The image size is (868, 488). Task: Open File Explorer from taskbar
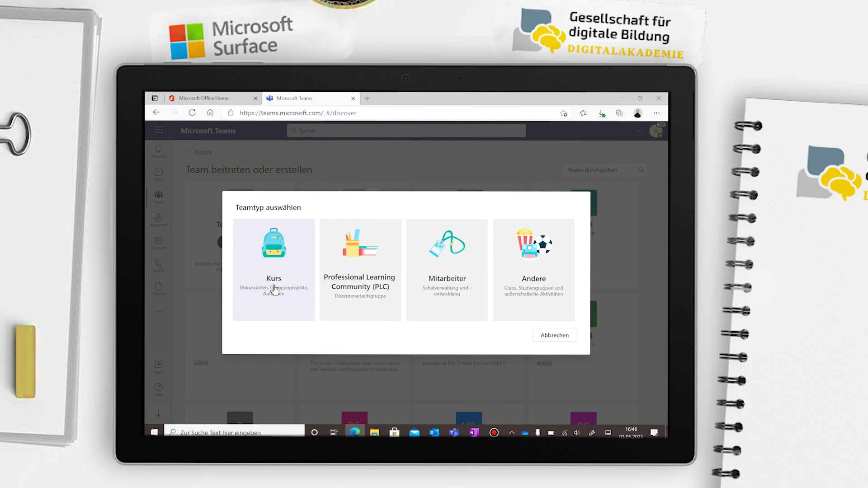[374, 432]
